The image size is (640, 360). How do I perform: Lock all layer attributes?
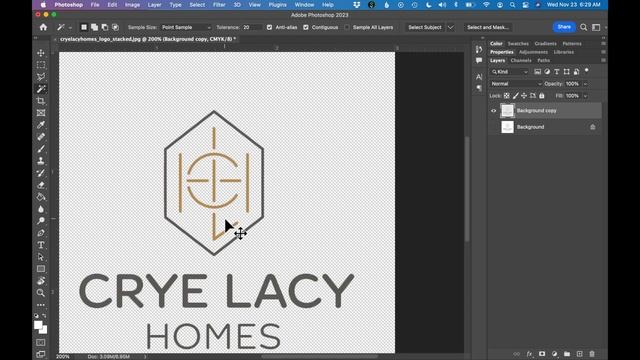542,96
